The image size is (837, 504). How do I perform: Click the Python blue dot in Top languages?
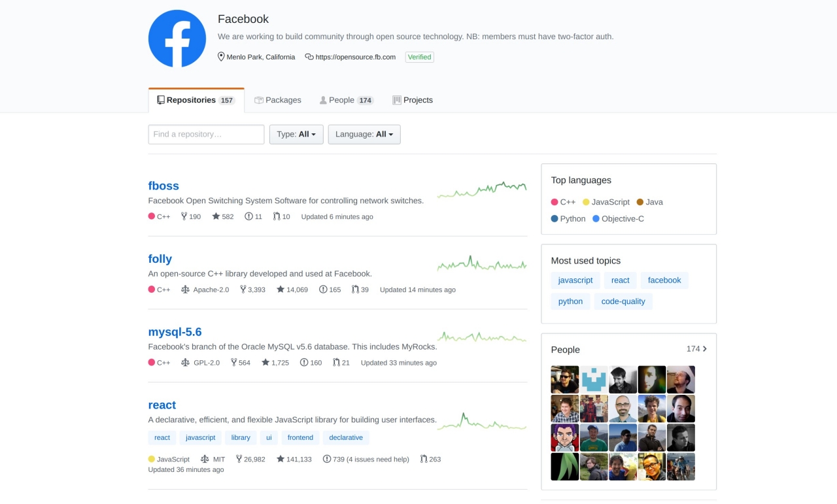tap(555, 219)
